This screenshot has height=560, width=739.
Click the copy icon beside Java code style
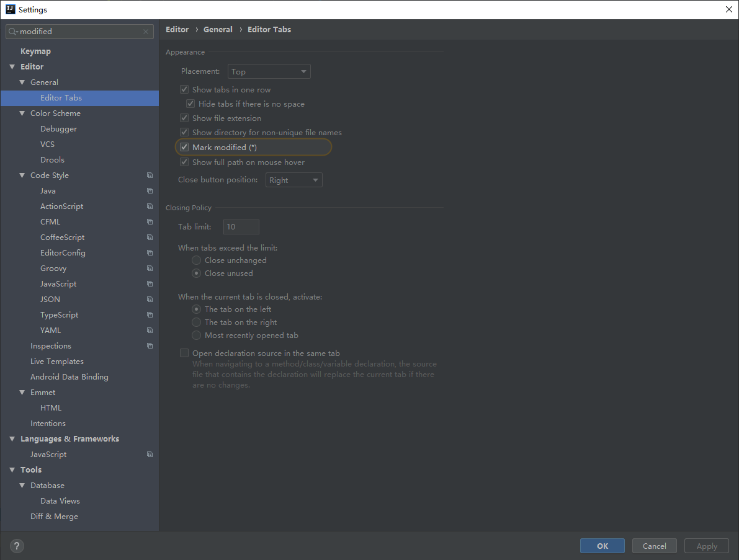(x=150, y=191)
